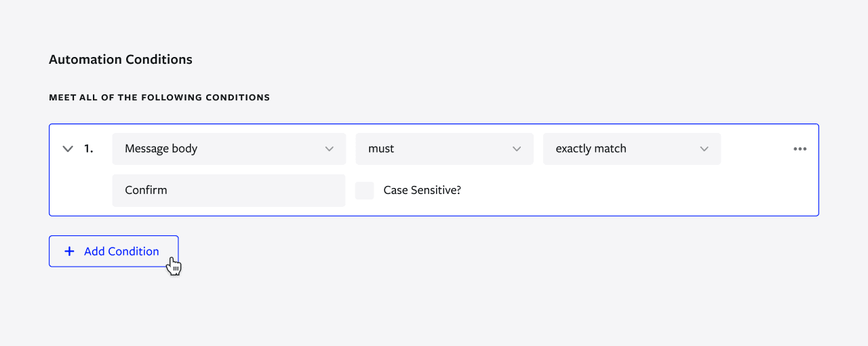Click the arrow on exactly match dropdown
The width and height of the screenshot is (868, 346).
coord(705,149)
